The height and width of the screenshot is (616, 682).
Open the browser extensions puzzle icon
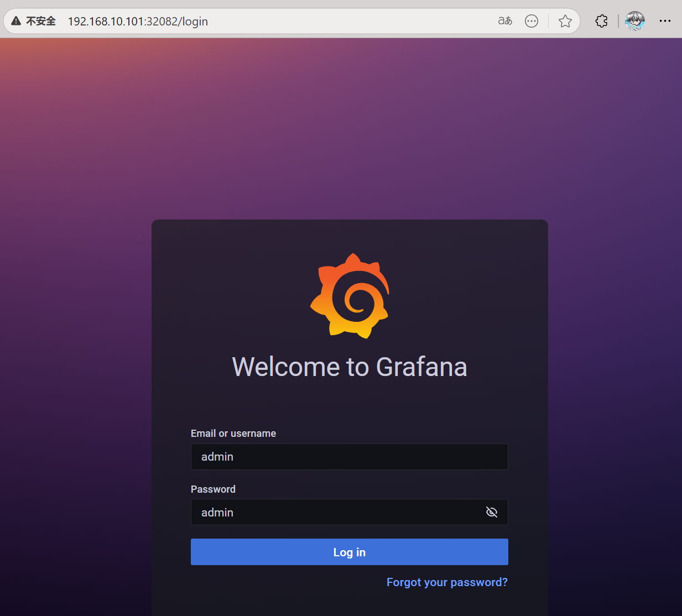601,21
